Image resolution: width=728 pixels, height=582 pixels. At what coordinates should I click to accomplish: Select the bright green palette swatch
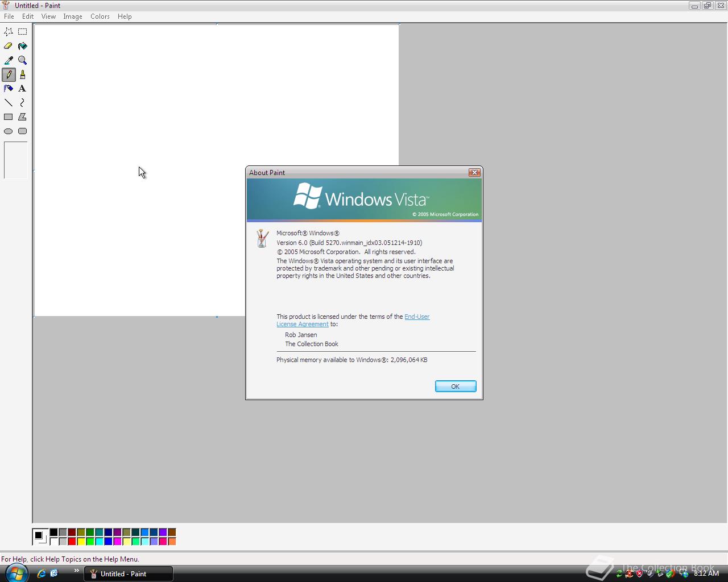[90, 542]
